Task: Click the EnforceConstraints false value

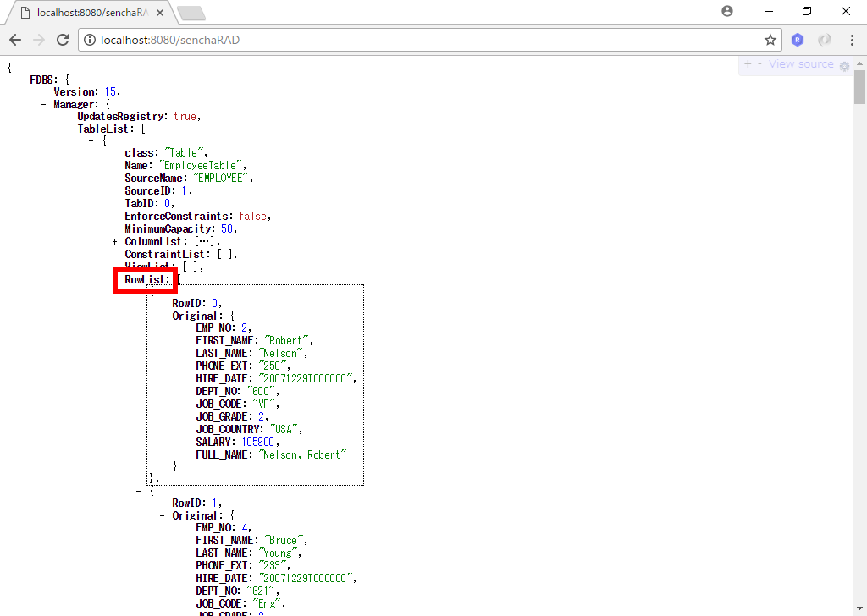Action: (252, 216)
